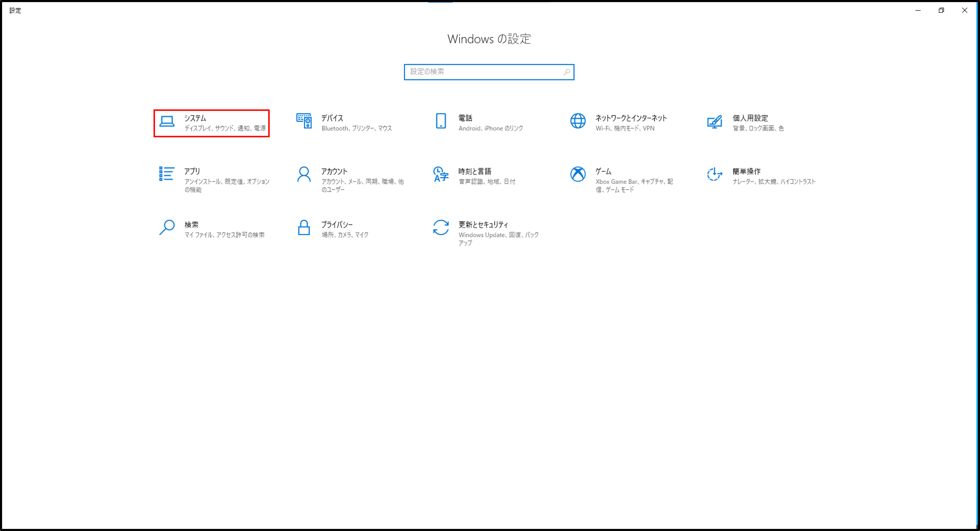Image resolution: width=980 pixels, height=531 pixels.
Task: Open the アプリ list icon
Action: tap(167, 174)
